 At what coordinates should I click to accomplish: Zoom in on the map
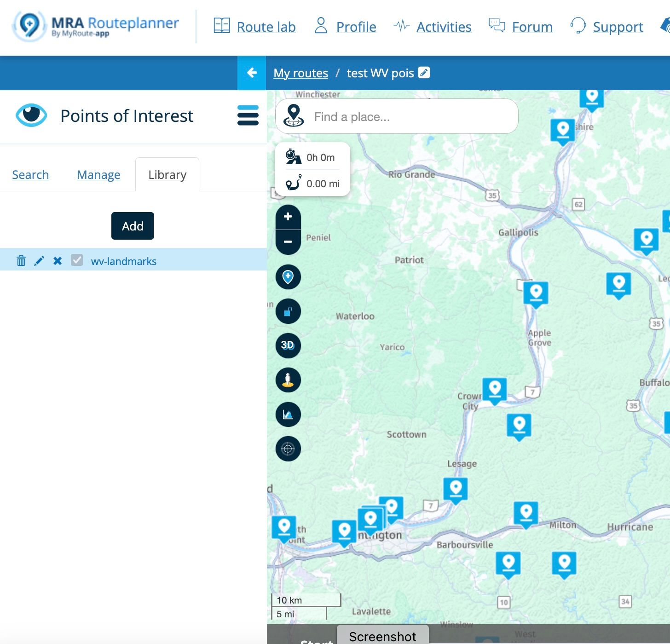288,217
